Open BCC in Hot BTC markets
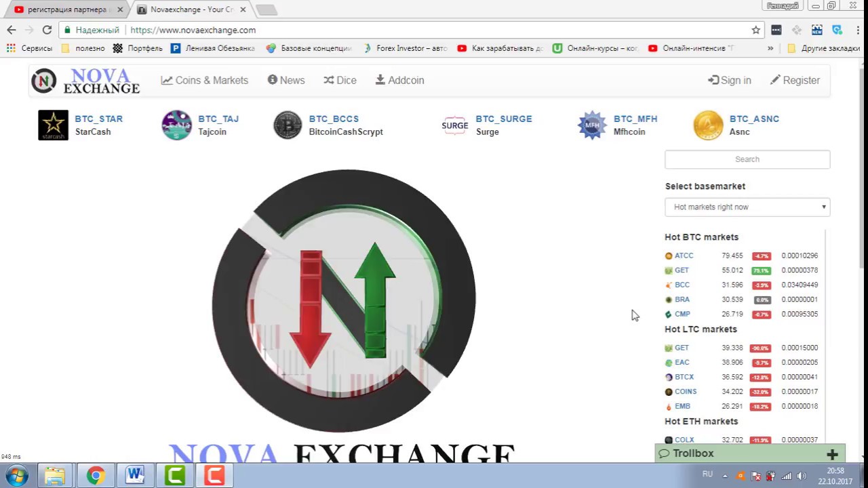Image resolution: width=868 pixels, height=488 pixels. 682,285
